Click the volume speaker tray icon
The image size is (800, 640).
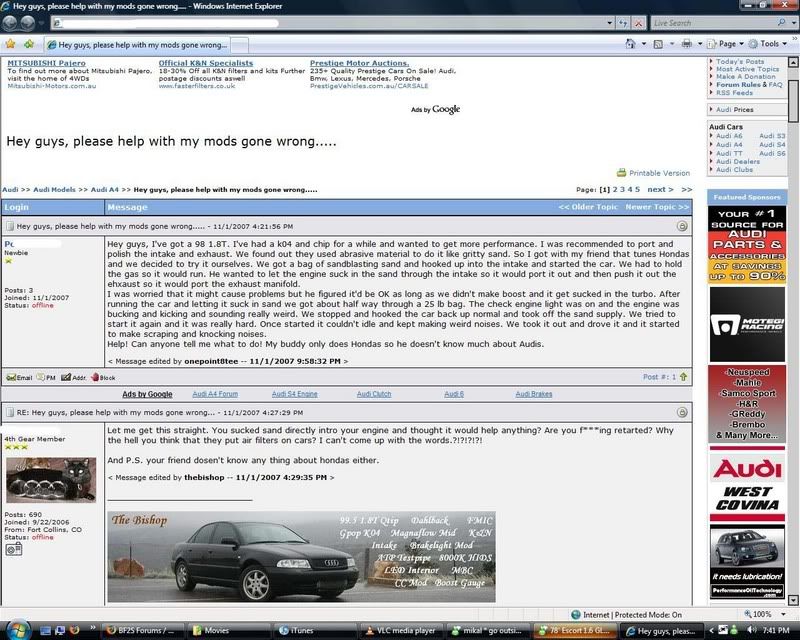[752, 630]
